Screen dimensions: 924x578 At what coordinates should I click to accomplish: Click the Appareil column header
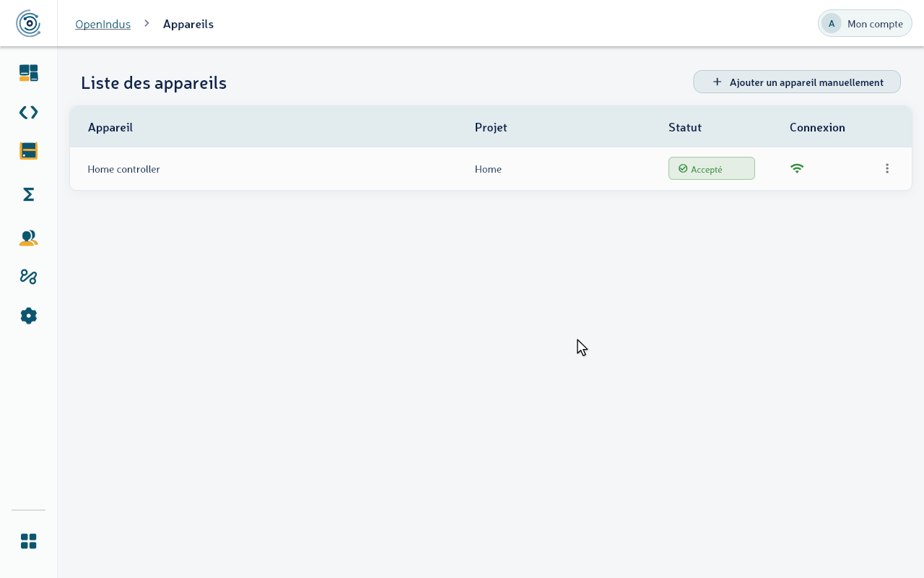click(110, 127)
